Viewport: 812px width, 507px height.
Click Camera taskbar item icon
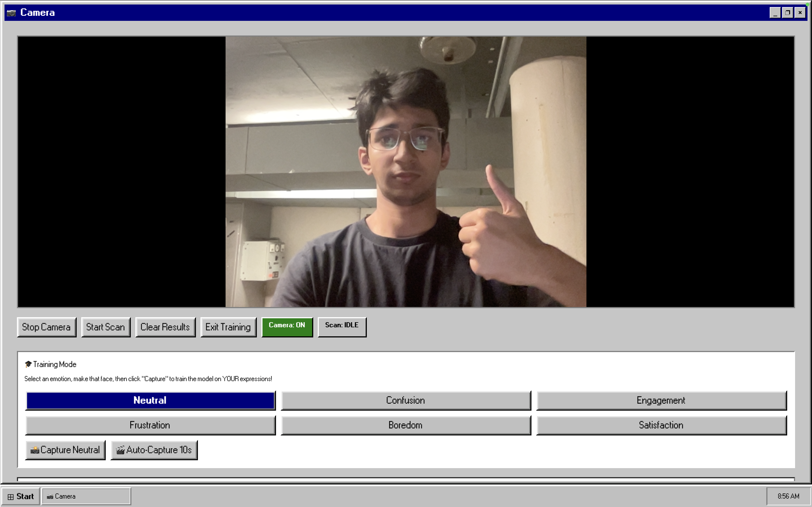click(x=50, y=497)
